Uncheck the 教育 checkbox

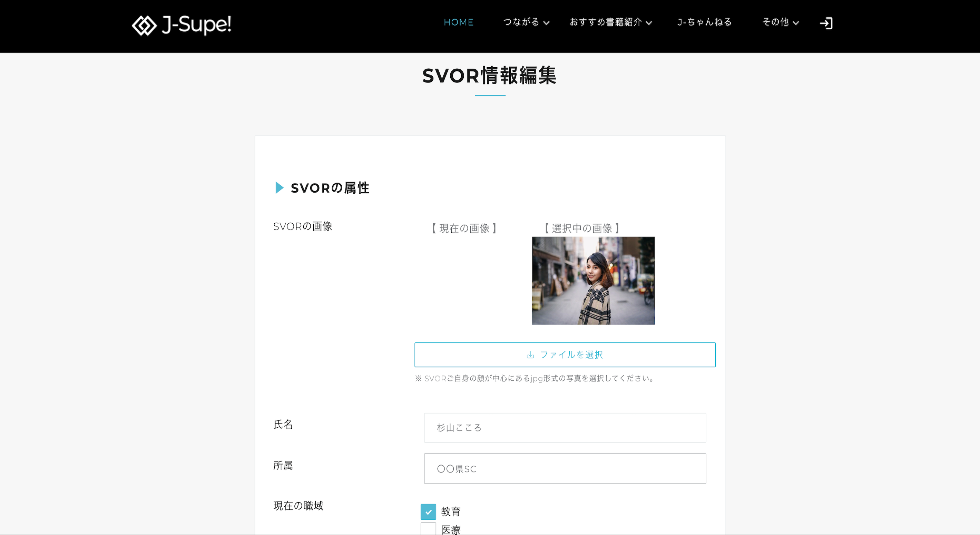428,512
